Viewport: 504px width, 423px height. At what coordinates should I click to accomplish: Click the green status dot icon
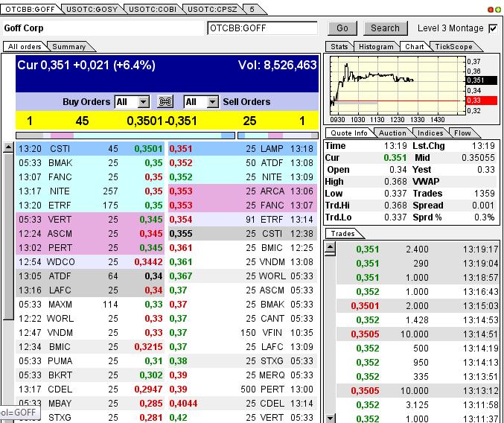pyautogui.click(x=498, y=10)
